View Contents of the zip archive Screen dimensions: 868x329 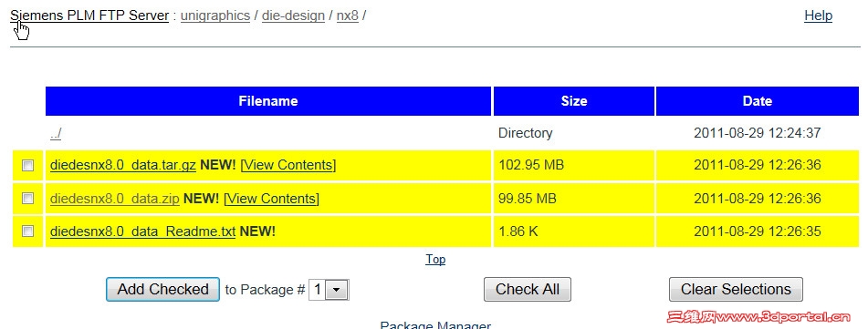click(x=271, y=199)
